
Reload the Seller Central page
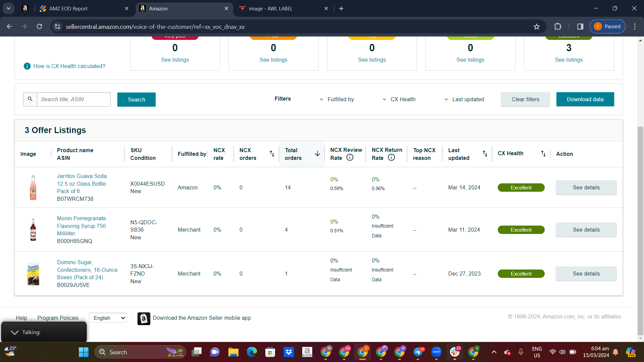(x=40, y=26)
